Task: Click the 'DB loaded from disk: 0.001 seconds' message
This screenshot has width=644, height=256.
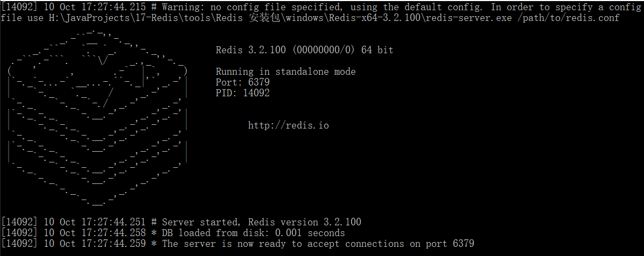Action: coord(253,233)
